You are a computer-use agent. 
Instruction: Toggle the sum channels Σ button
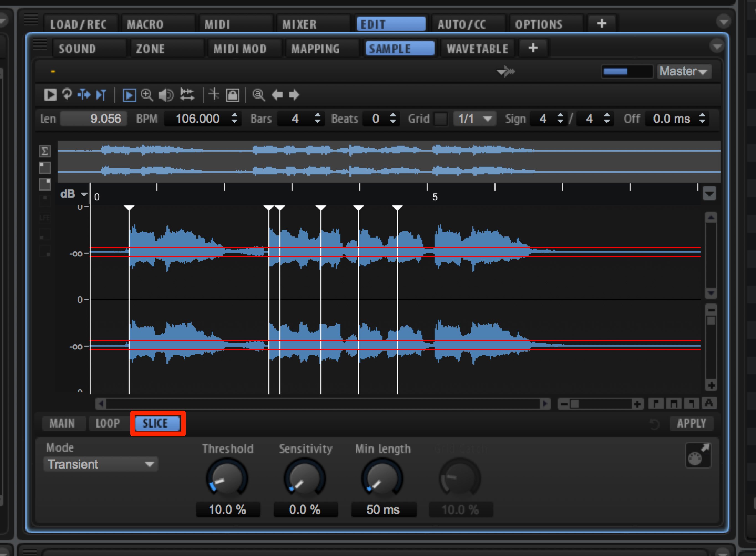point(45,151)
